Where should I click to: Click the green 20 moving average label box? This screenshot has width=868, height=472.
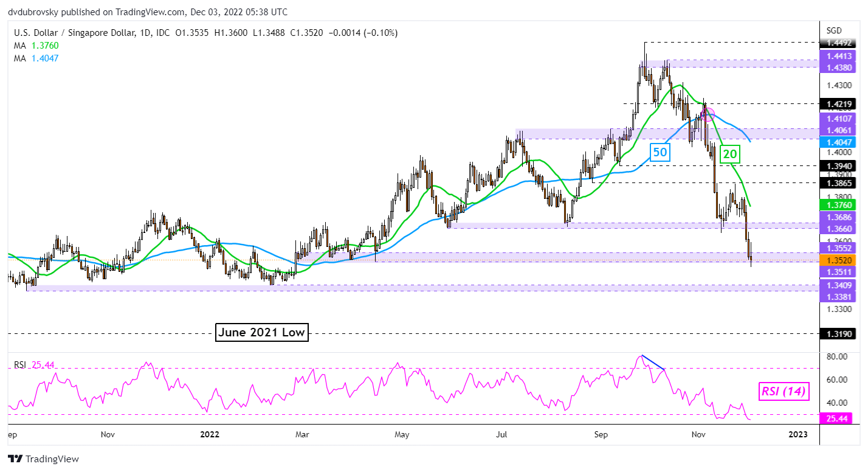[x=730, y=154]
